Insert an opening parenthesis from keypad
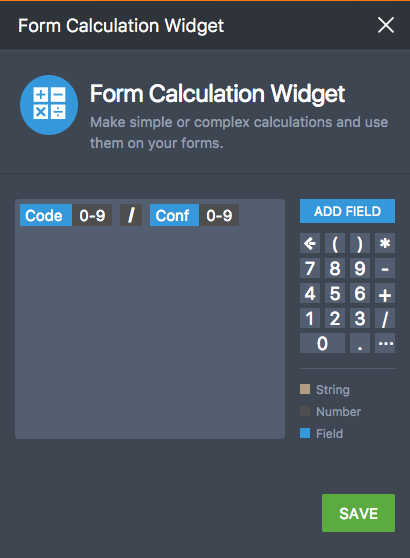The image size is (410, 558). 335,243
